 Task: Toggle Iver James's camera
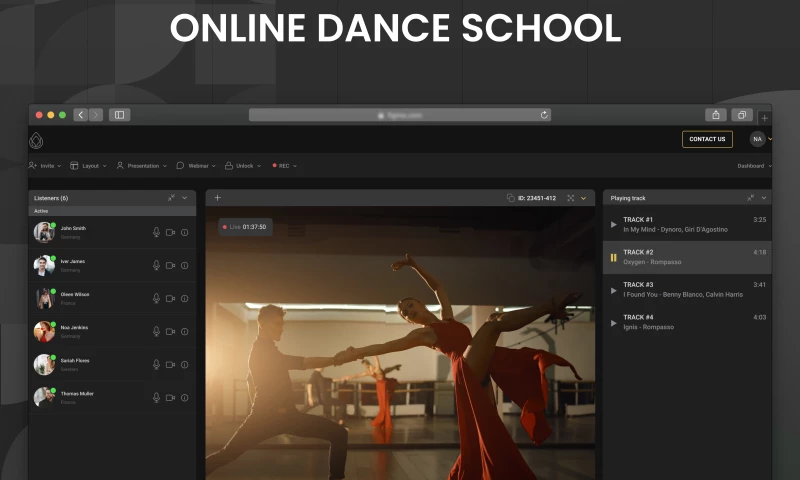tap(170, 266)
